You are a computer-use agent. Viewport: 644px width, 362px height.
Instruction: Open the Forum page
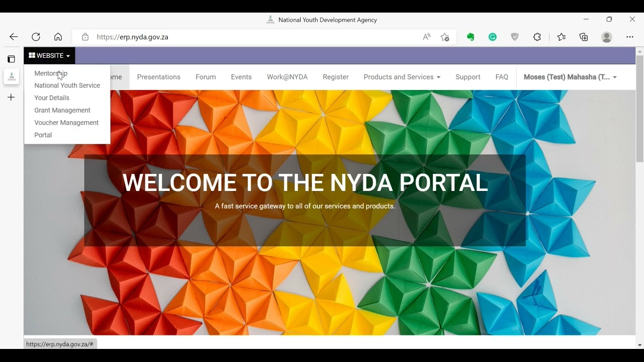coord(206,77)
